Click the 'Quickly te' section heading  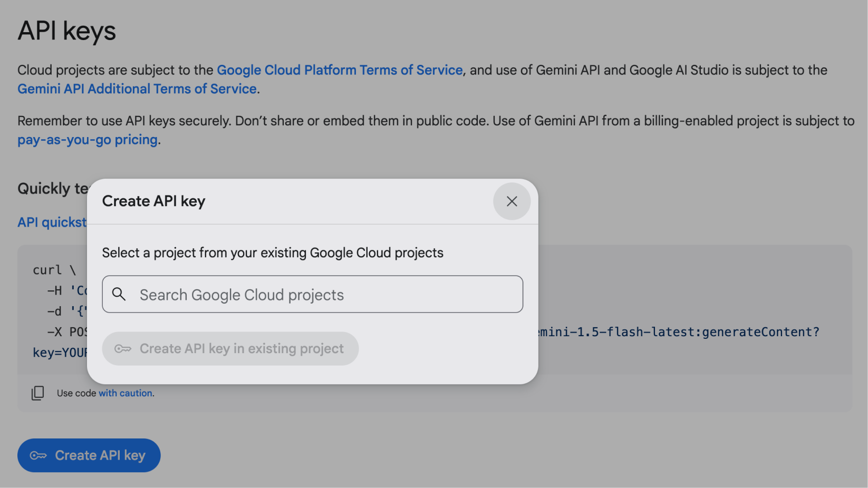pyautogui.click(x=52, y=189)
